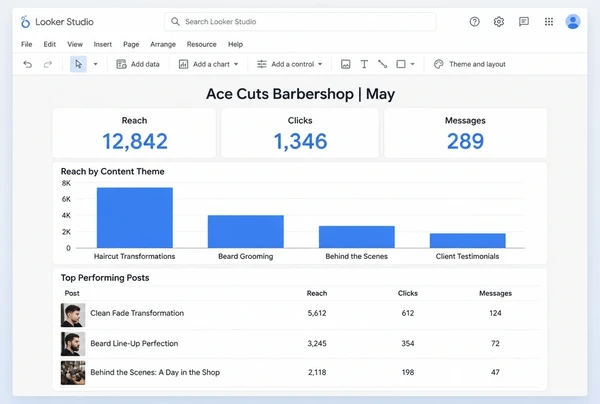600x404 pixels.
Task: Open the Add a chart dropdown
Action: (209, 64)
